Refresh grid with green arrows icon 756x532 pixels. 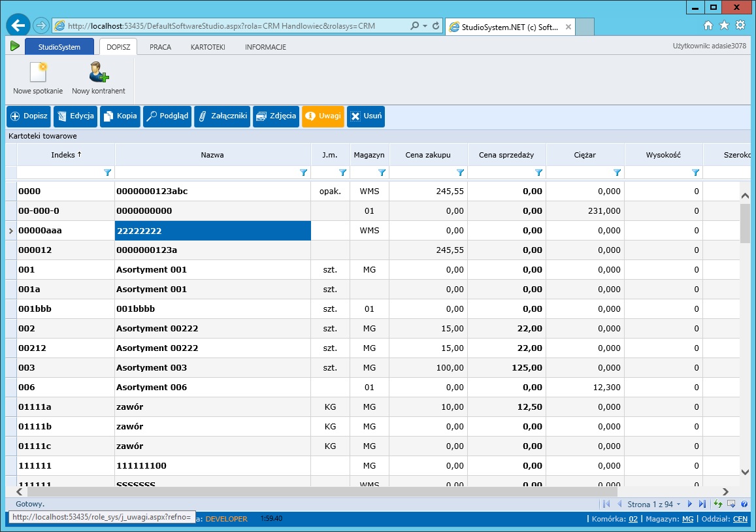coord(718,504)
